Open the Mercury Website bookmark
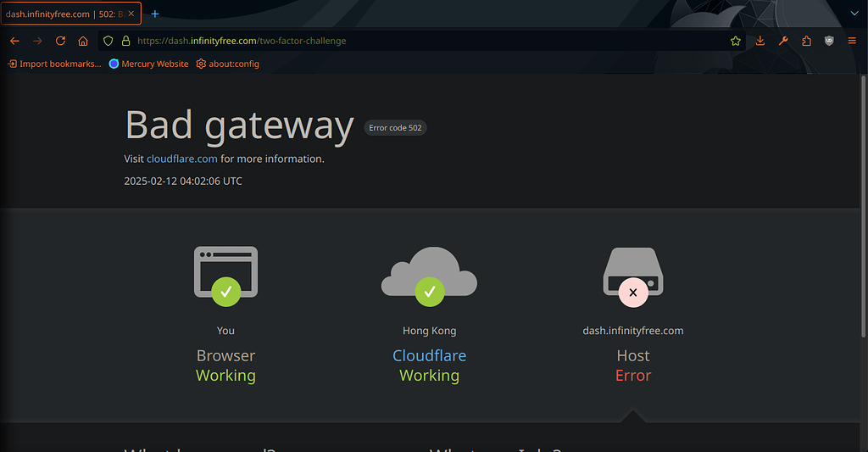Screen dimensions: 868x452 click(149, 64)
